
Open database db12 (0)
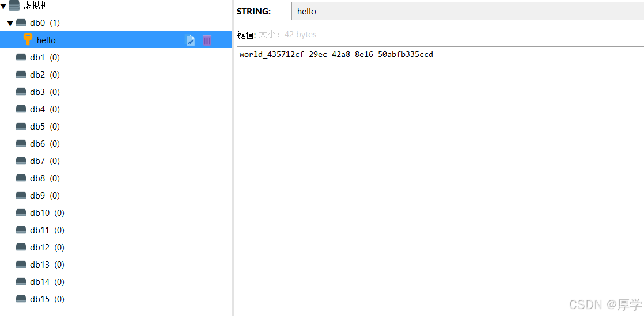click(116, 247)
